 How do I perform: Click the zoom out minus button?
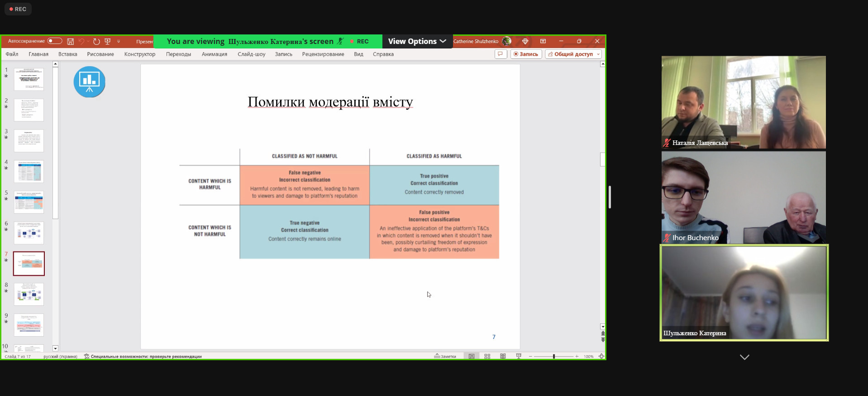pyautogui.click(x=530, y=357)
